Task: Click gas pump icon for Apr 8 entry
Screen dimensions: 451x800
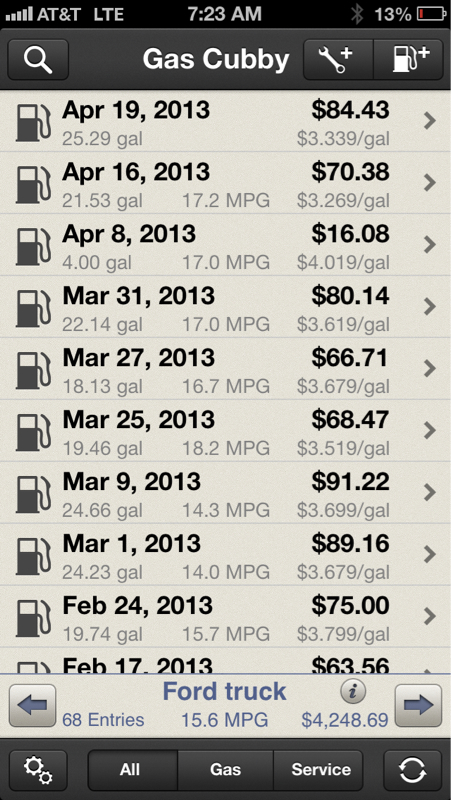Action: click(33, 246)
